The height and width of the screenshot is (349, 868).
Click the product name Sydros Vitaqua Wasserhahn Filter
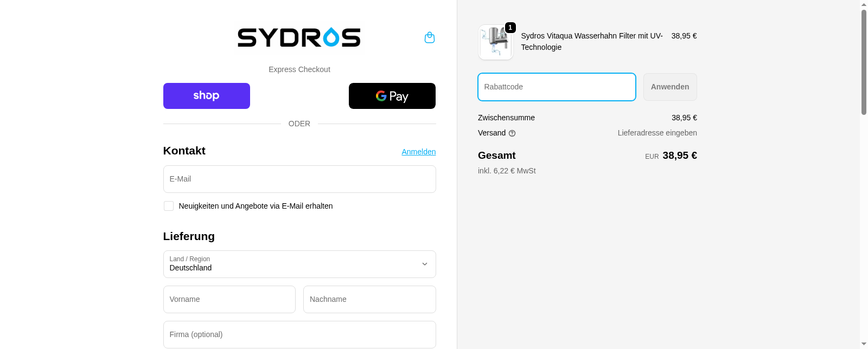pyautogui.click(x=592, y=41)
